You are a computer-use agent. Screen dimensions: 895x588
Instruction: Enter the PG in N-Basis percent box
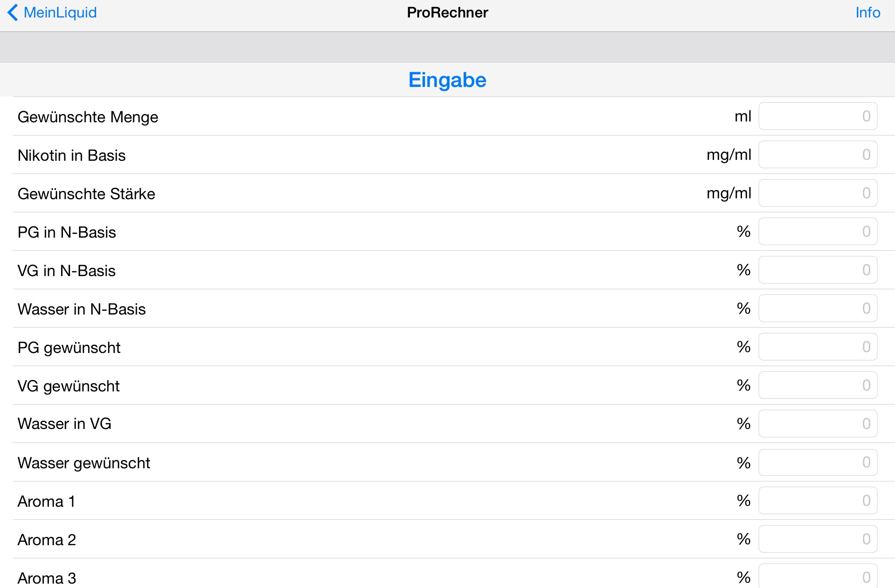(x=817, y=232)
